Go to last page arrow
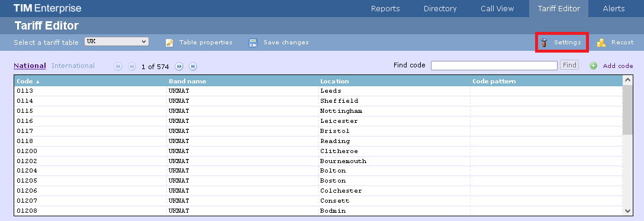Image resolution: width=644 pixels, height=221 pixels. pos(193,66)
